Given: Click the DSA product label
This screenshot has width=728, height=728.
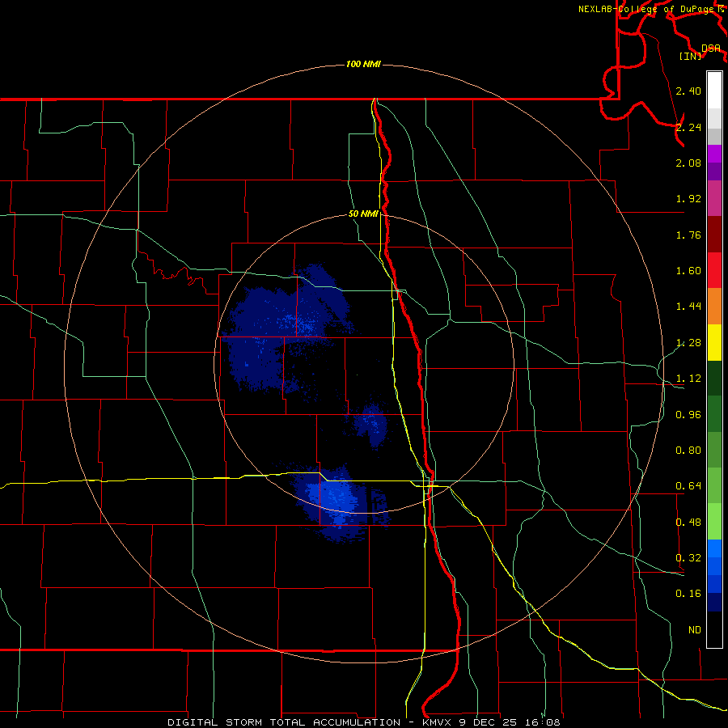Looking at the screenshot, I should (x=710, y=48).
